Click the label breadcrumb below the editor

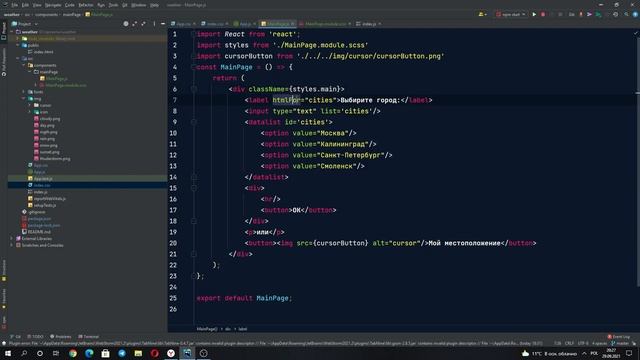click(x=242, y=329)
